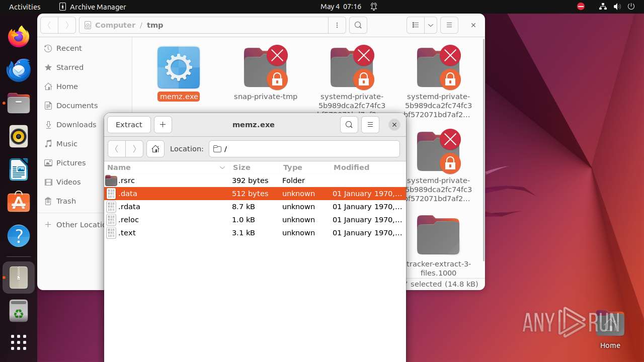644x362 pixels.
Task: Open Archive Manager app menu in top bar
Action: 93,7
